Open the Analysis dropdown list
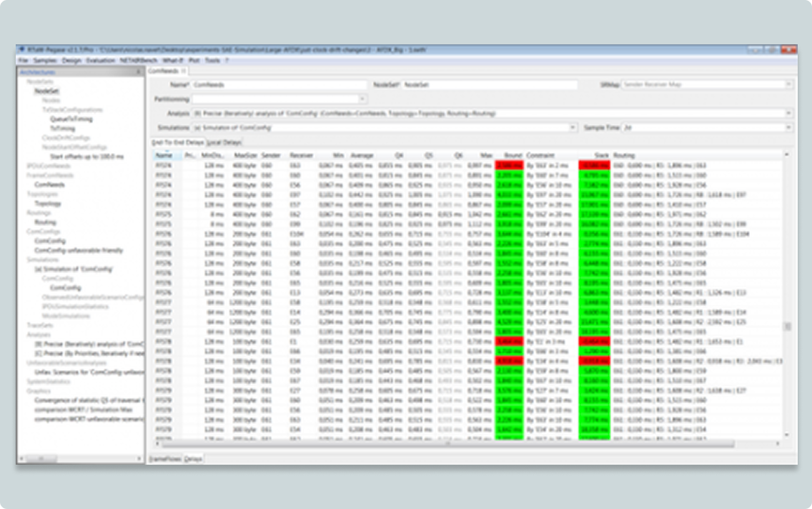The height and width of the screenshot is (509, 812). pyautogui.click(x=788, y=113)
